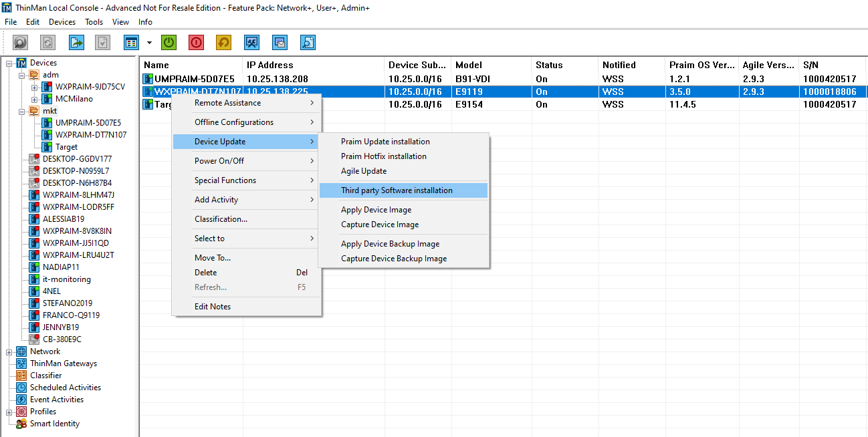Expand the Network tree node
The width and height of the screenshot is (868, 437).
pos(9,351)
